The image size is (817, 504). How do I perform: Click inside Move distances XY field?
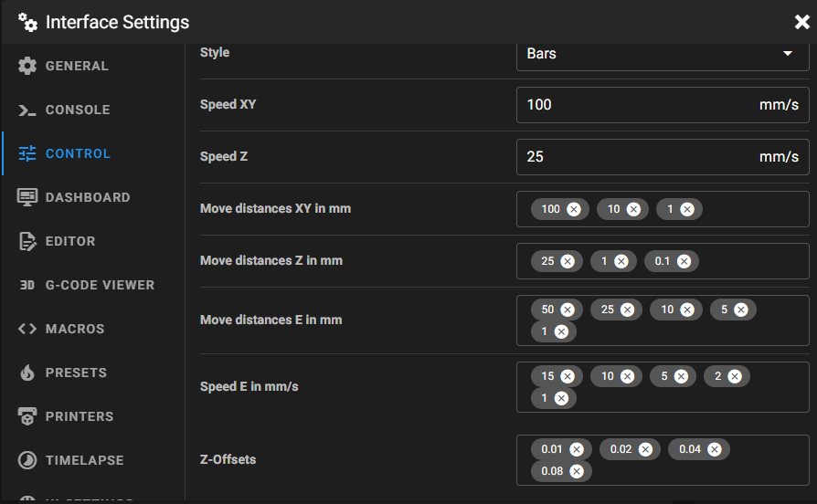[x=663, y=209]
